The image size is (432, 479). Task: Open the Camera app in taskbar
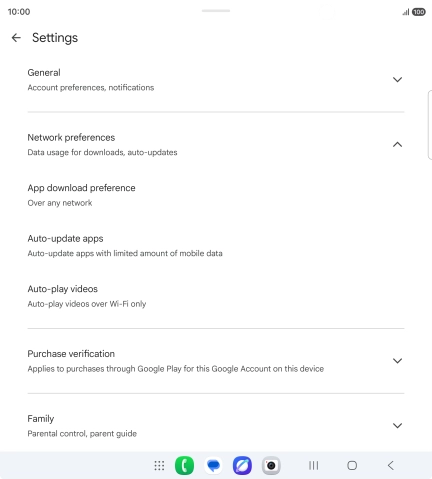[271, 465]
